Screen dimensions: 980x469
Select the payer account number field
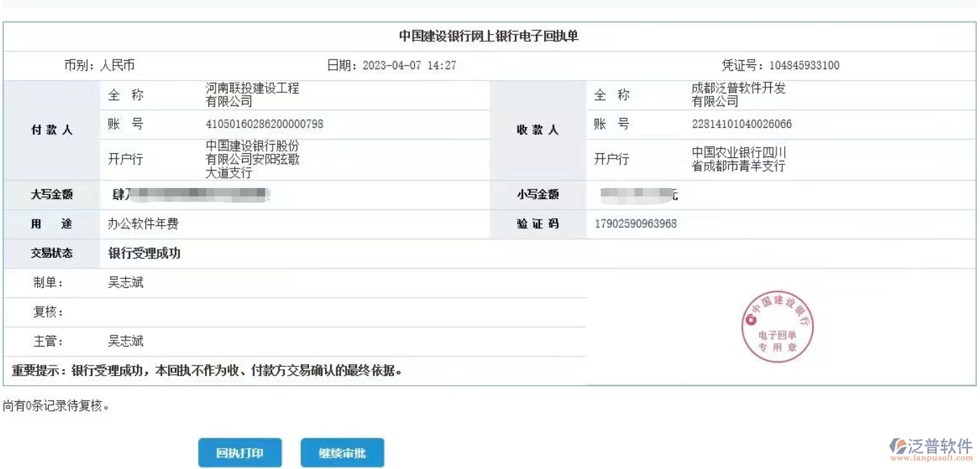point(264,124)
